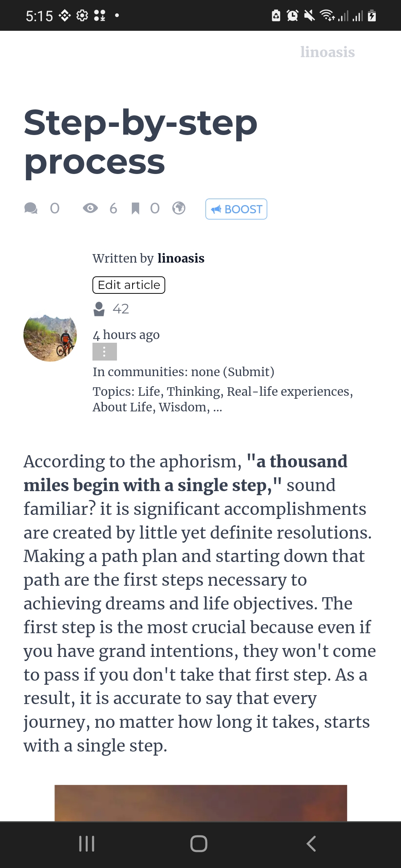Tap the subscribers person icon
This screenshot has width=401, height=868.
(99, 309)
